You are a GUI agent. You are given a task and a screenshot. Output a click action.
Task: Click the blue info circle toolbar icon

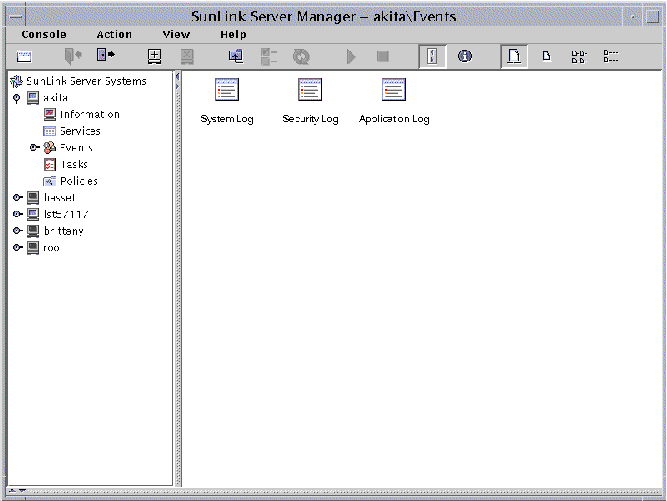click(x=465, y=56)
